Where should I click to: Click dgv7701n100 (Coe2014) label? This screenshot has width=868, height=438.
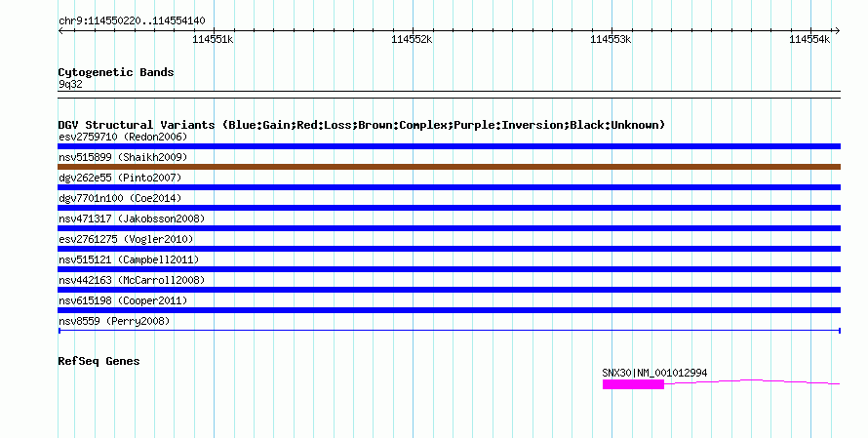pos(120,198)
